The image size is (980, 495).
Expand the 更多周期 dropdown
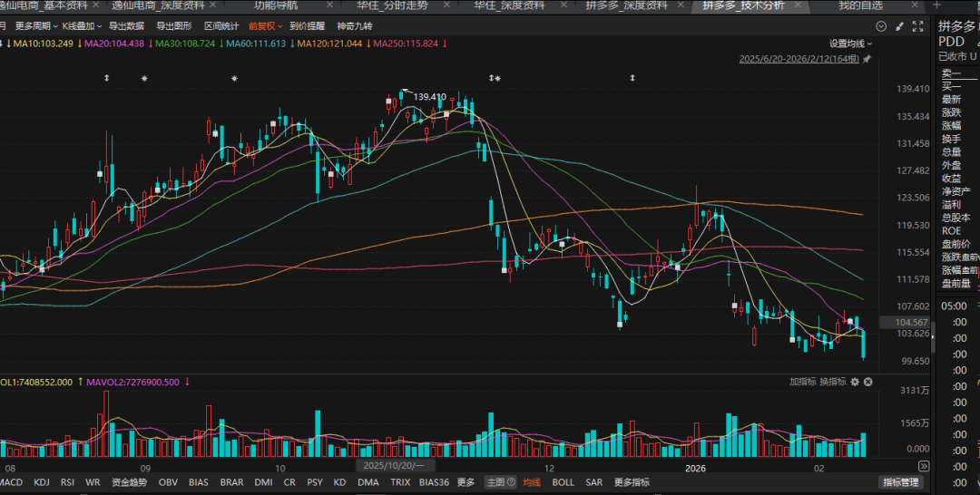click(37, 26)
